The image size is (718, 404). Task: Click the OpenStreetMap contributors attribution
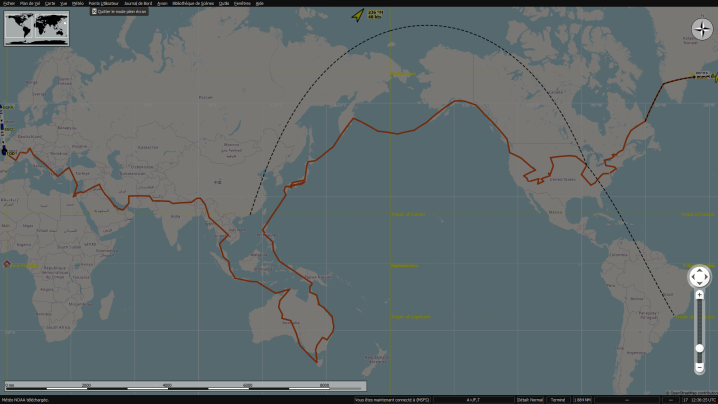click(692, 393)
